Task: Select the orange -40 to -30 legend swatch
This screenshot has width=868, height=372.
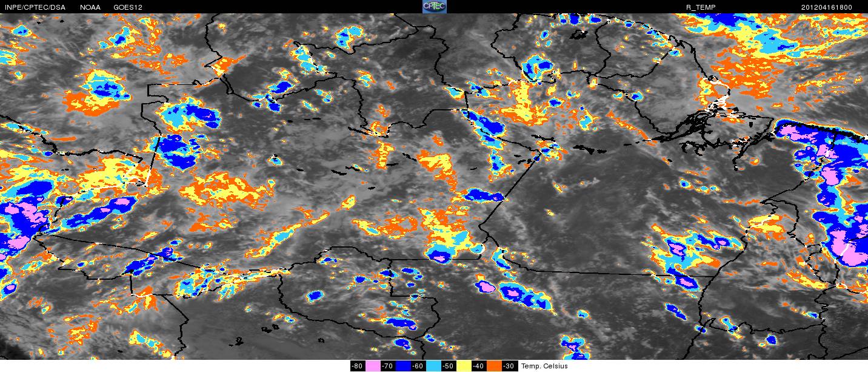Action: click(494, 366)
